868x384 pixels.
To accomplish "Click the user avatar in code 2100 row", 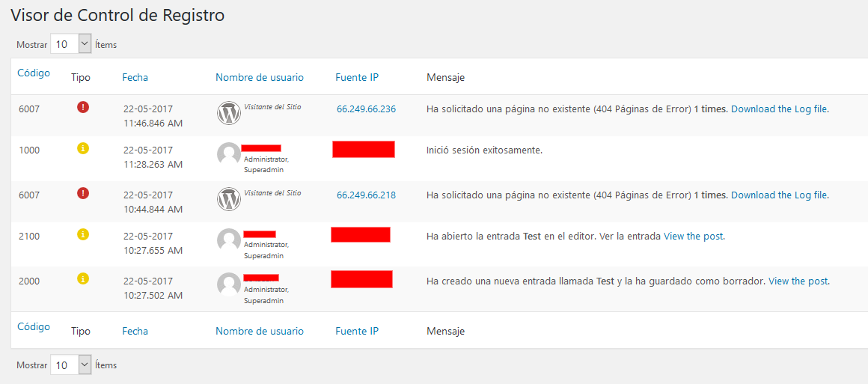I will (x=229, y=240).
